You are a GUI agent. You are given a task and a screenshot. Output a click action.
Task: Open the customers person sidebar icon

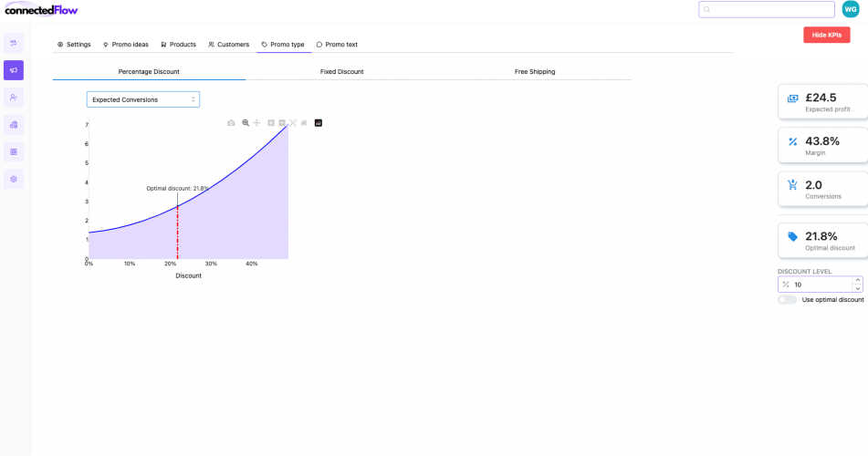click(x=14, y=98)
